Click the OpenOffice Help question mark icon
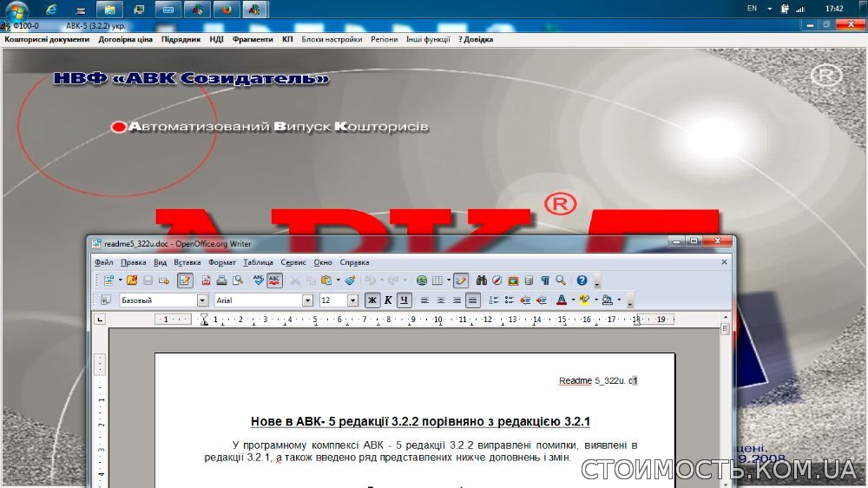This screenshot has width=868, height=488. click(x=582, y=280)
